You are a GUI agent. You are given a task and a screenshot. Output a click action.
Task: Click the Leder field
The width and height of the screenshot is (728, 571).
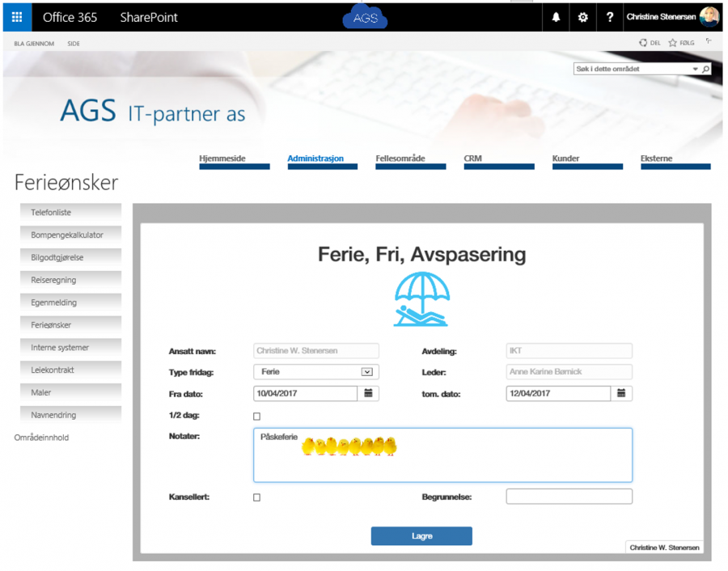click(569, 372)
